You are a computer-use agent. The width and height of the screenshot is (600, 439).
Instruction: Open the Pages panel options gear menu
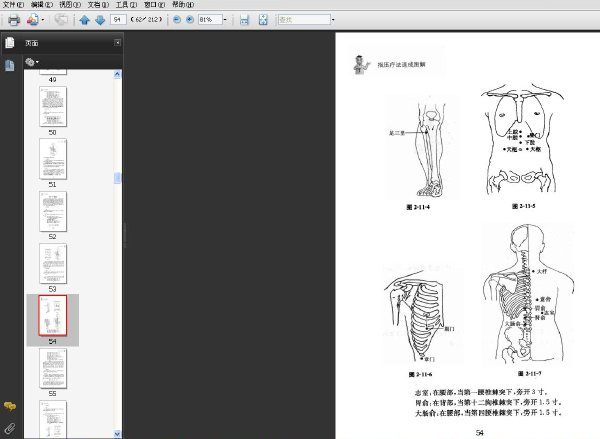coord(32,62)
